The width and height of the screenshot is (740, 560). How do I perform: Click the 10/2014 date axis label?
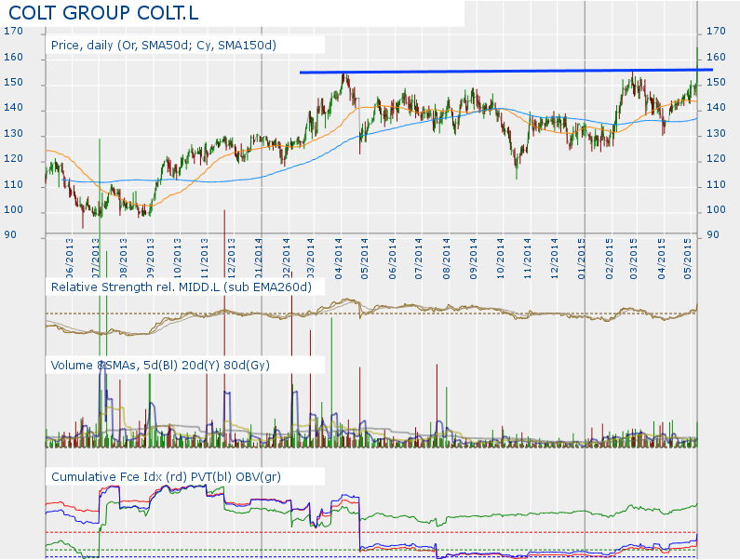500,259
